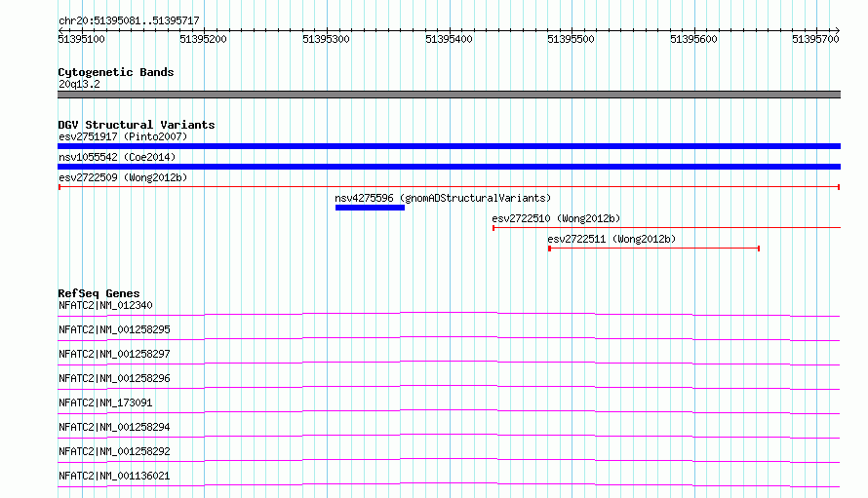Click ruler position 51395200

tap(203, 39)
